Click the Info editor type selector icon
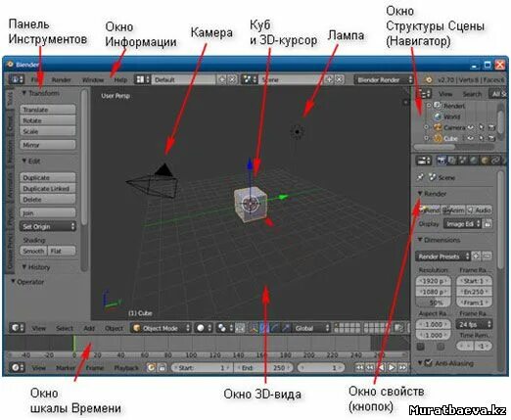This screenshot has height=420, width=511. click(16, 79)
